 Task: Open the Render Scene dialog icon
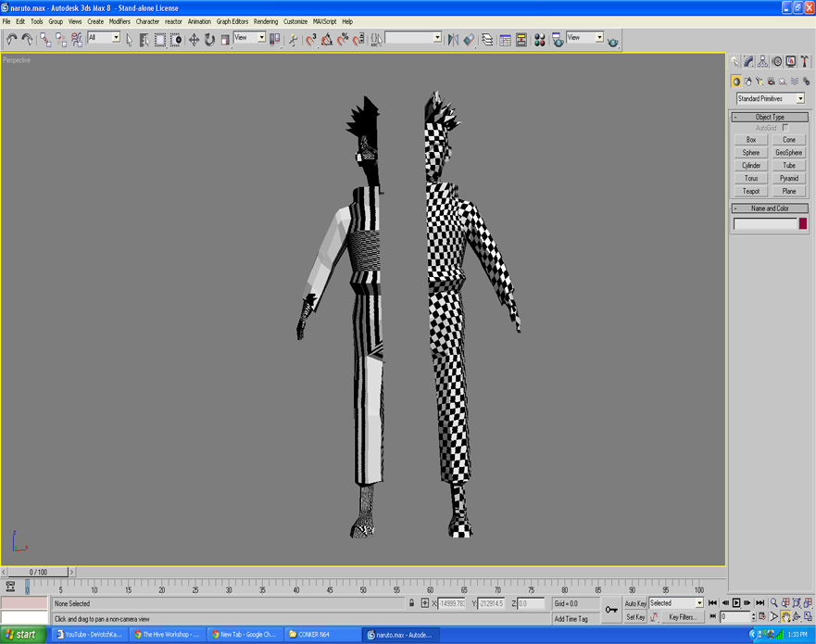coord(558,40)
